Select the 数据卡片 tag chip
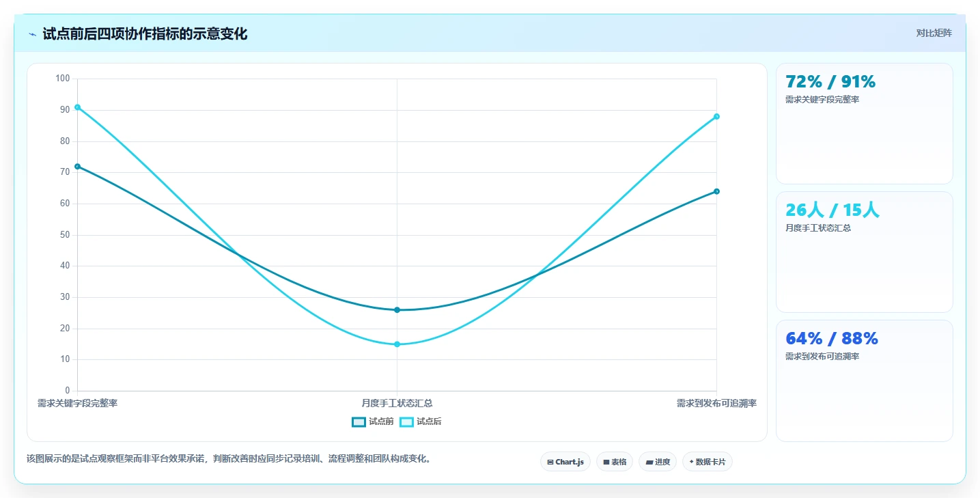Viewport: 980px width, 498px height. click(708, 462)
